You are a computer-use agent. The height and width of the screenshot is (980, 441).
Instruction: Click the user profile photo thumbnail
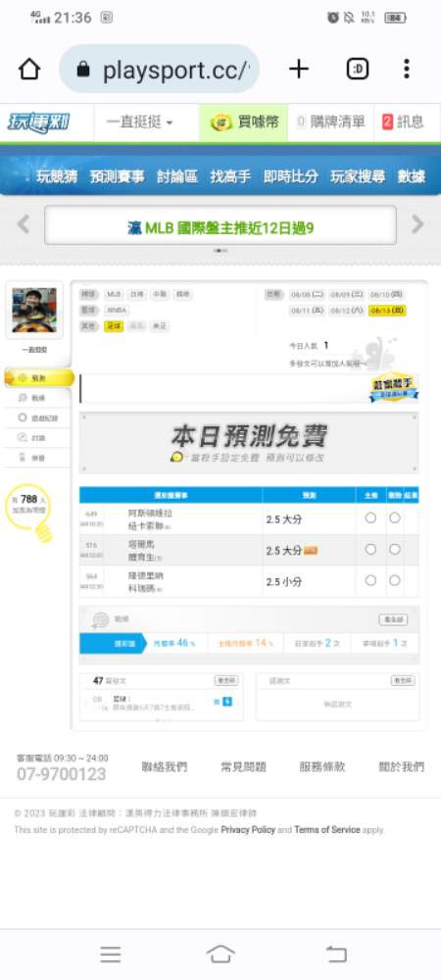point(34,310)
